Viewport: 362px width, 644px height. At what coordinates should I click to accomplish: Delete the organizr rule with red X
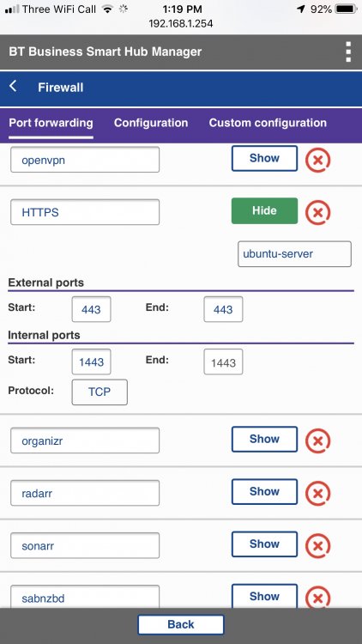click(x=318, y=440)
